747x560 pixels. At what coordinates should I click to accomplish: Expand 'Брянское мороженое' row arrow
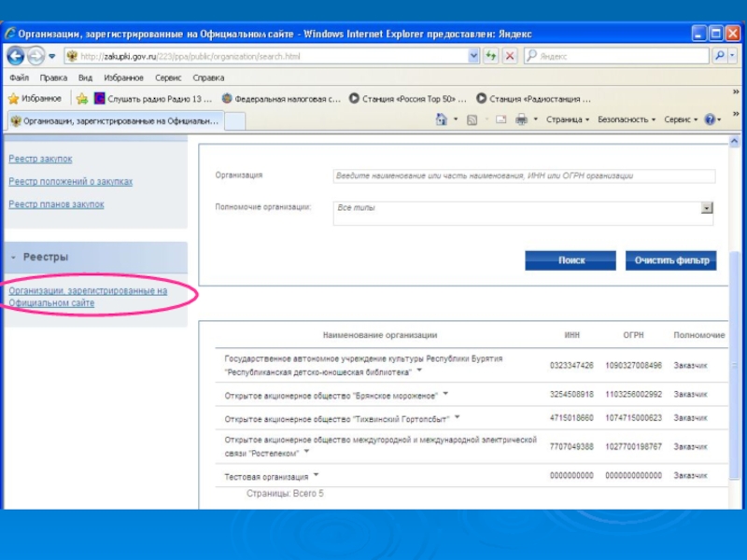point(444,394)
